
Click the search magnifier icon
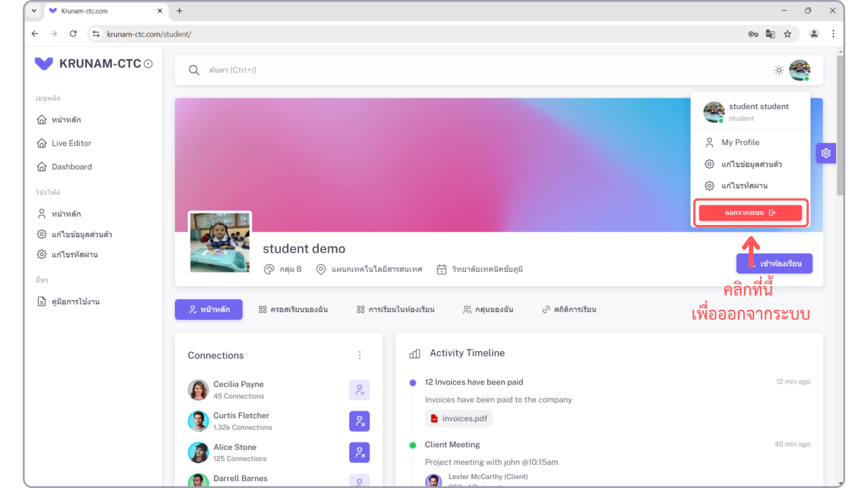pyautogui.click(x=194, y=70)
